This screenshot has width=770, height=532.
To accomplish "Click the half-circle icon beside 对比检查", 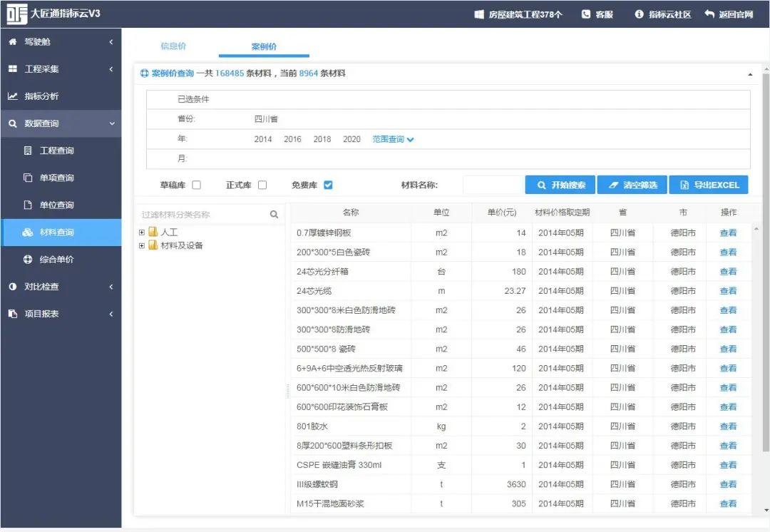I will pos(13,287).
